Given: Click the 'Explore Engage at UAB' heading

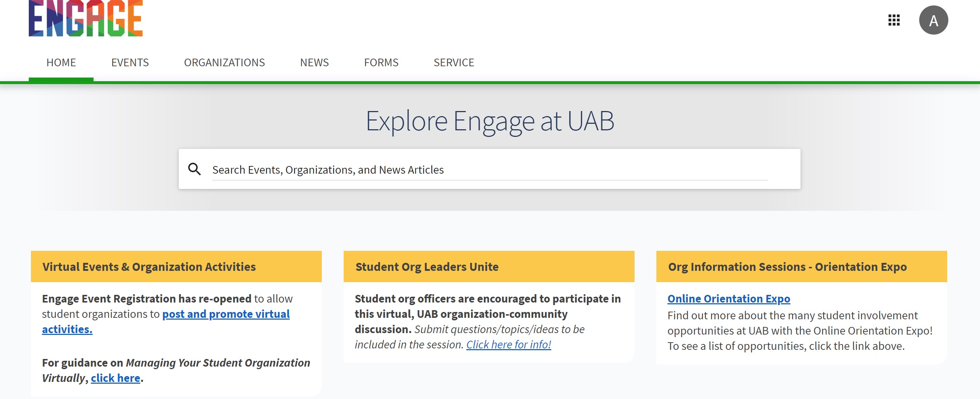Looking at the screenshot, I should click(490, 121).
